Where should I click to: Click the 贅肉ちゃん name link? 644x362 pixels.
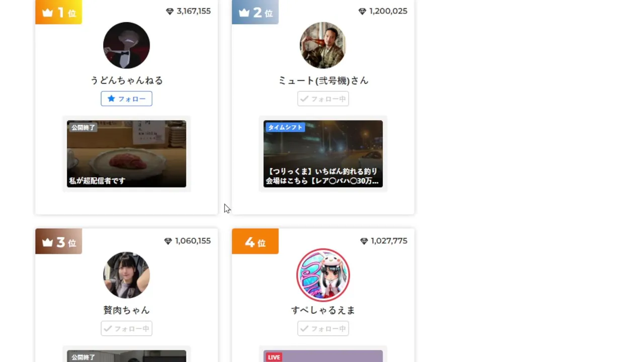[x=126, y=310]
